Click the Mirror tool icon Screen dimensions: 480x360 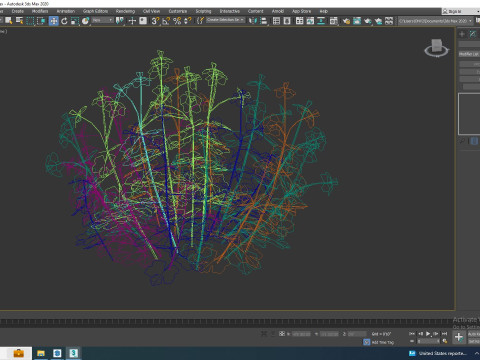click(253, 21)
